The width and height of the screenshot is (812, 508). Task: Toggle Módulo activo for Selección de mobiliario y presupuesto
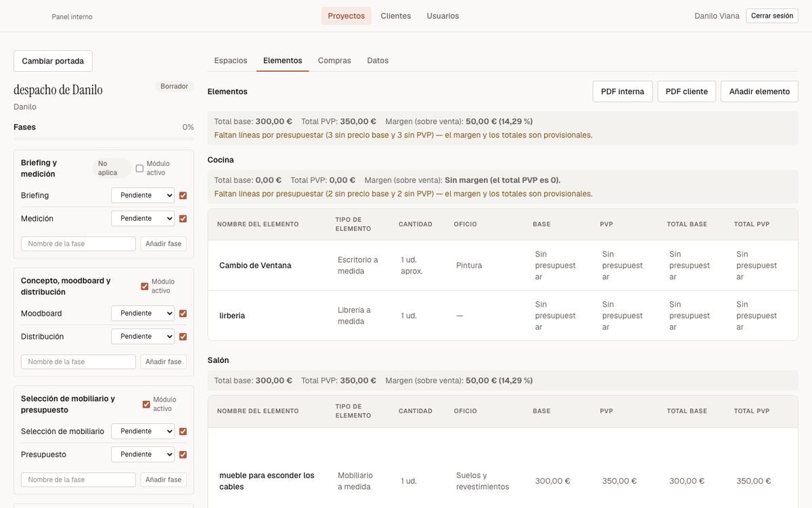(146, 404)
